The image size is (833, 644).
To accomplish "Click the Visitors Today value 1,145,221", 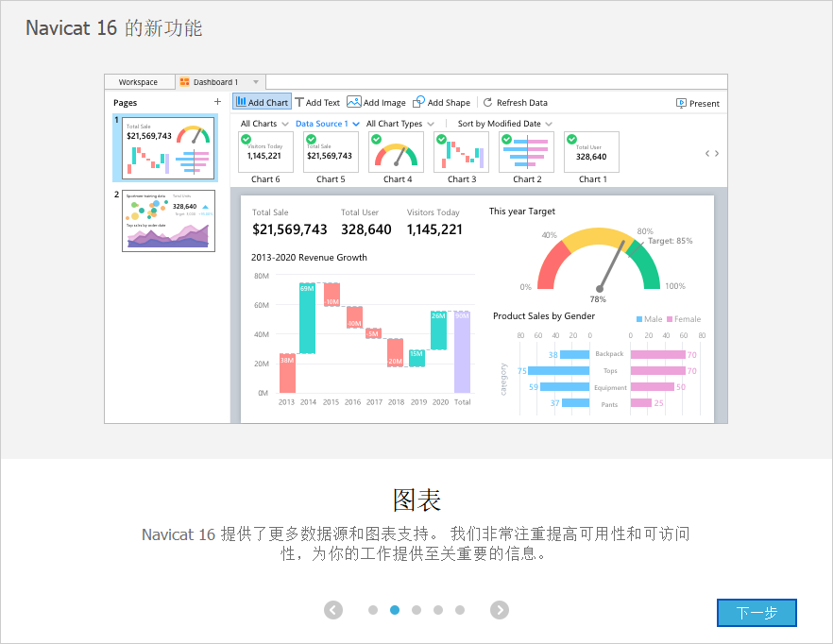I will click(x=434, y=229).
